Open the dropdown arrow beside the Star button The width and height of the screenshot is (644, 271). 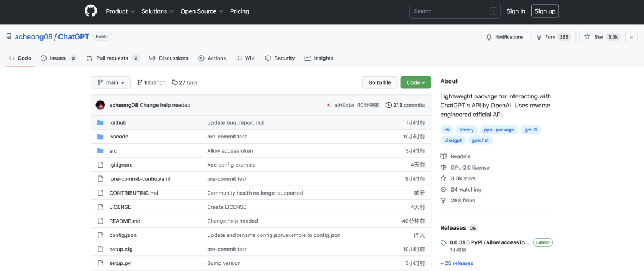click(x=631, y=37)
